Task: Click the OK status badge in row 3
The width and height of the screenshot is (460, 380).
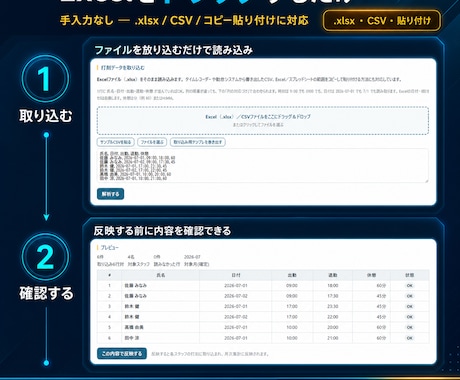Action: [410, 306]
